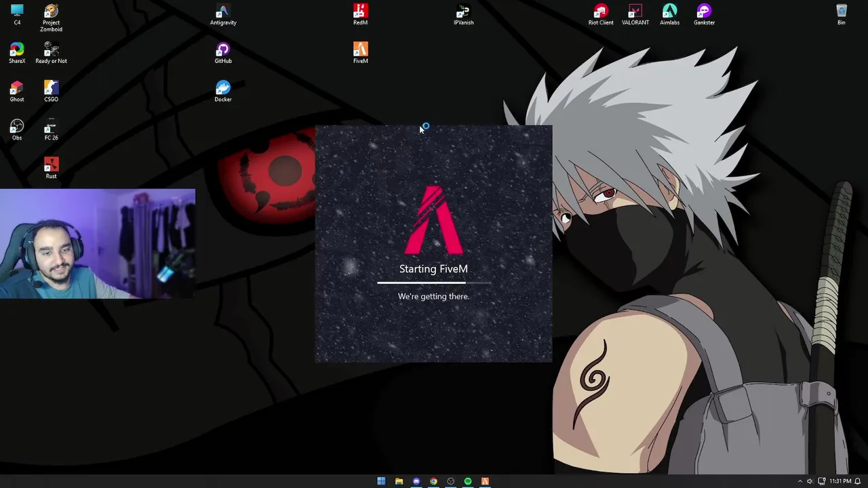Screen dimensions: 868x488
Task: Click the FiveM loading progress bar
Action: (434, 283)
